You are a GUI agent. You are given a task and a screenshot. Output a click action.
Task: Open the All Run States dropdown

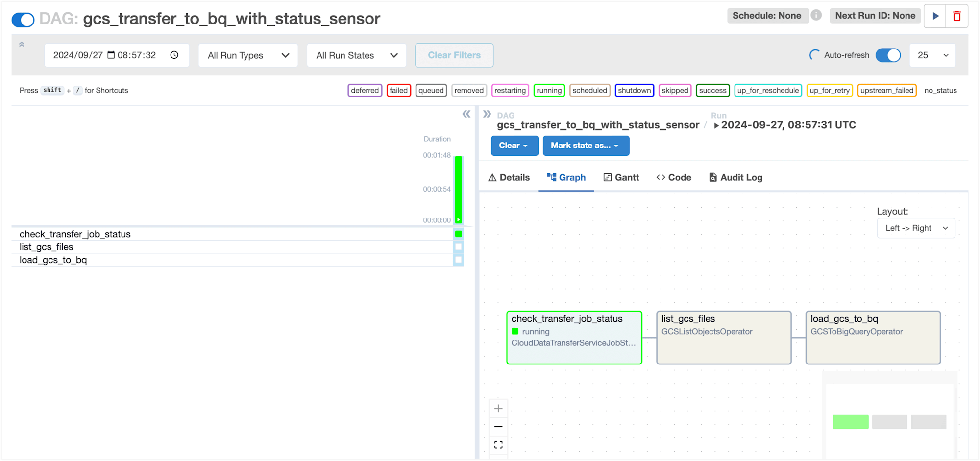pyautogui.click(x=357, y=55)
